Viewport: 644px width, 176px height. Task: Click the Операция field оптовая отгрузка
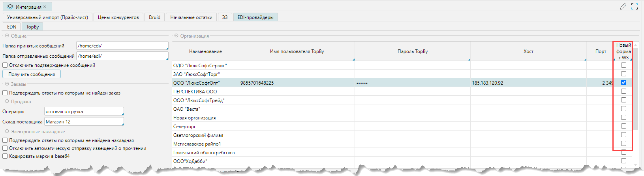click(84, 112)
